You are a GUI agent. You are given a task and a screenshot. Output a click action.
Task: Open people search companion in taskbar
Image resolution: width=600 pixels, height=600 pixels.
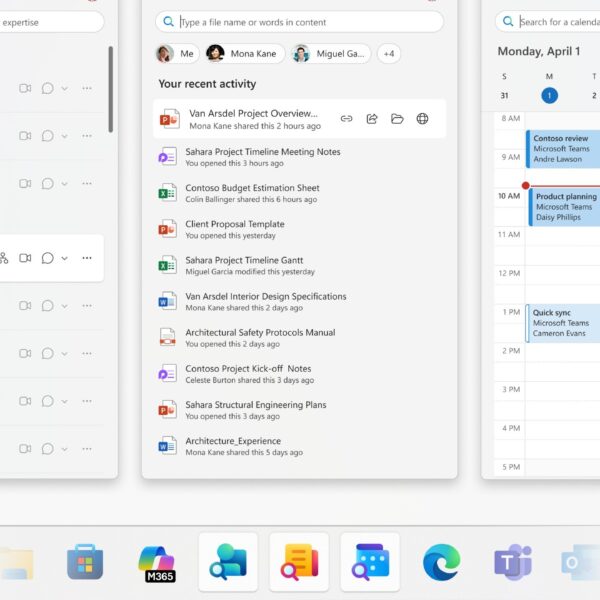[x=228, y=562]
